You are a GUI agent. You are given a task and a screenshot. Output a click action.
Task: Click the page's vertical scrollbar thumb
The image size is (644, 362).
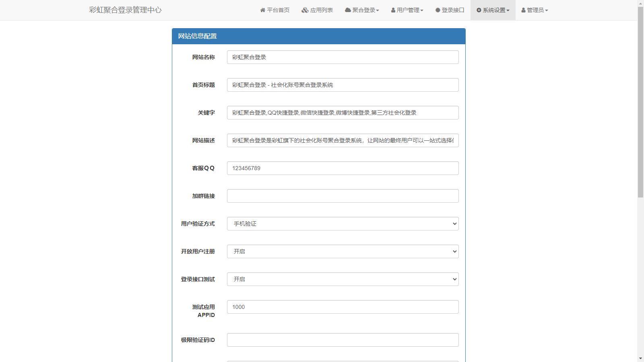click(640, 101)
